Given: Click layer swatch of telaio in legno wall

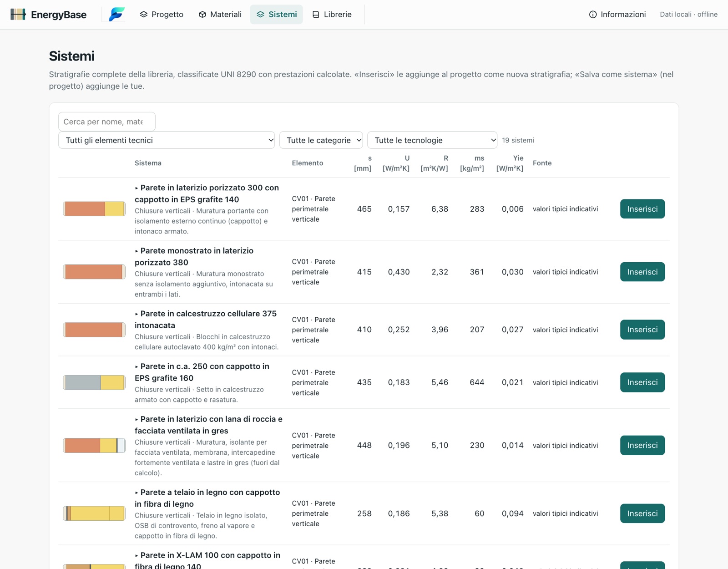Looking at the screenshot, I should 94,513.
